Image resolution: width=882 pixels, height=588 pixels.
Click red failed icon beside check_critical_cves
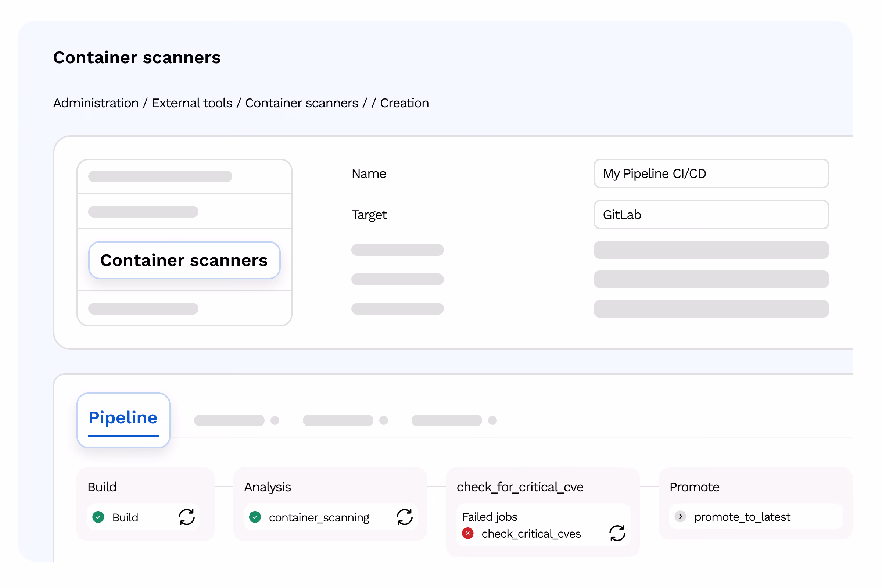[x=467, y=533]
